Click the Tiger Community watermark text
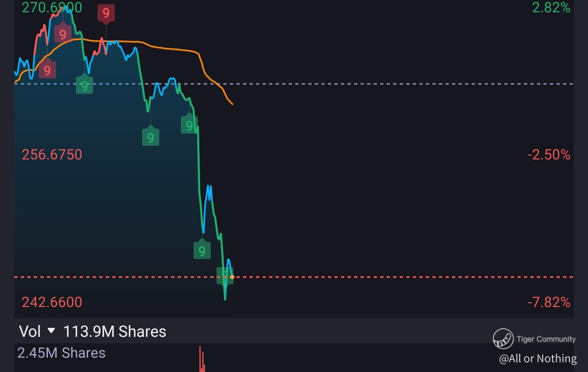The width and height of the screenshot is (588, 372). tap(546, 339)
